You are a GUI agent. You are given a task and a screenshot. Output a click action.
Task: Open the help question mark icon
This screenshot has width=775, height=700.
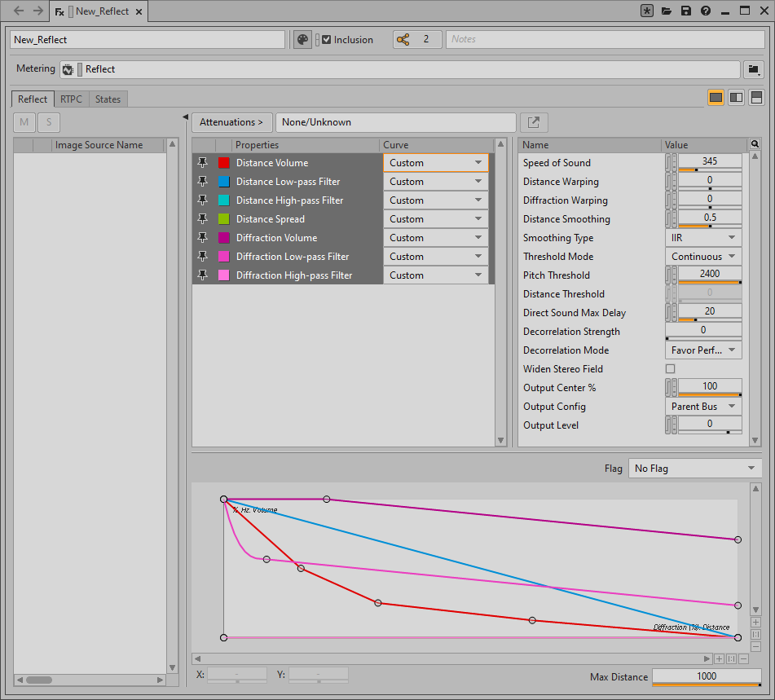[706, 11]
